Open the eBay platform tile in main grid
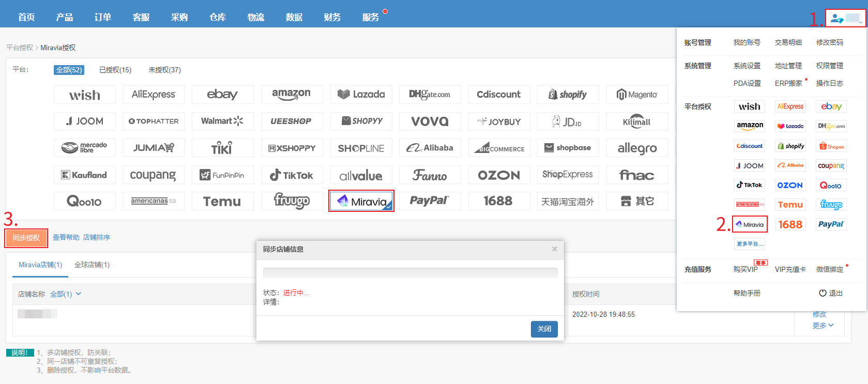Image resolution: width=868 pixels, height=384 pixels. (223, 95)
